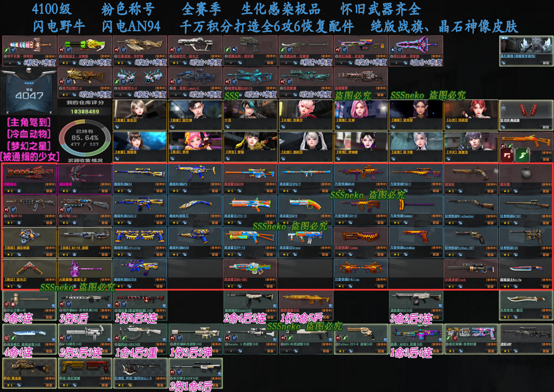554x392 pixels.
Task: Select the 清凉夏日MG-EMC machine gun image
Action: pyautogui.click(x=250, y=268)
